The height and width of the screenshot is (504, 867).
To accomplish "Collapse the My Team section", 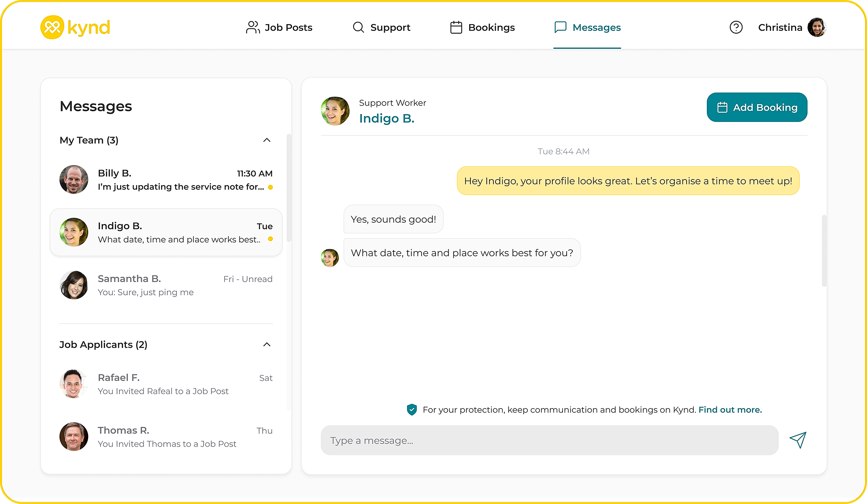I will coord(267,140).
